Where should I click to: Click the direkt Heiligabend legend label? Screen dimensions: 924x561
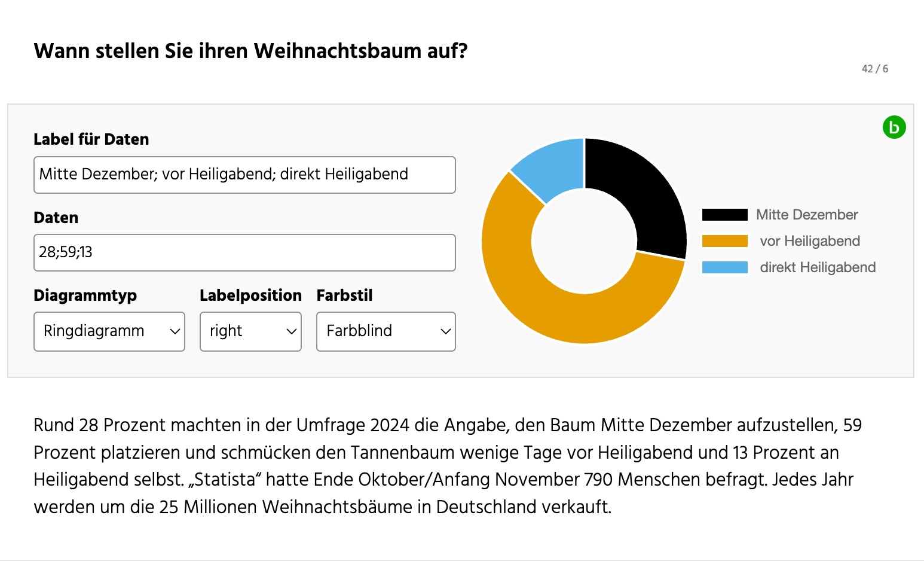(x=818, y=267)
